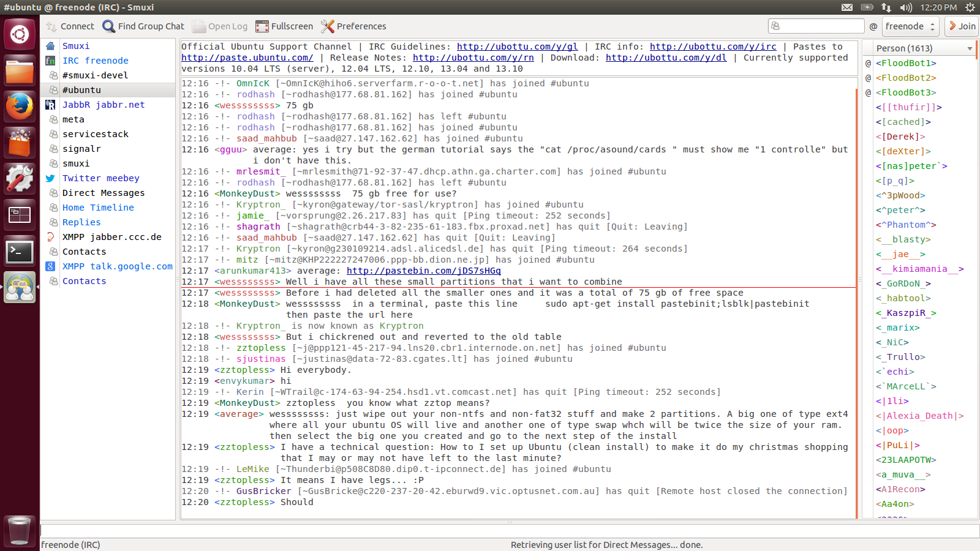Open the sound volume indicator

906,7
